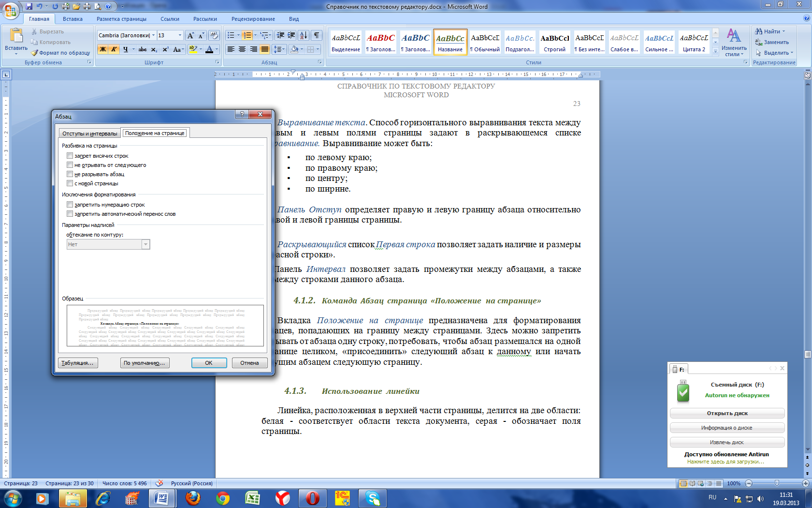Click the Табуляция... button
The height and width of the screenshot is (508, 812).
[77, 363]
